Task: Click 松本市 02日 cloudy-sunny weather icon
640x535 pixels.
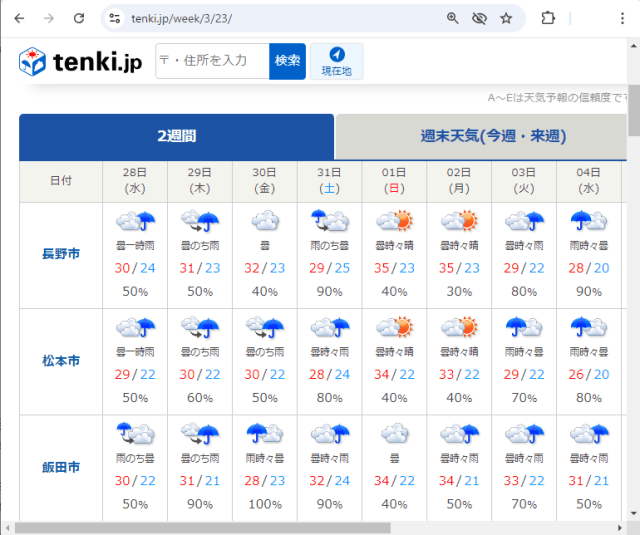Action: tap(459, 327)
